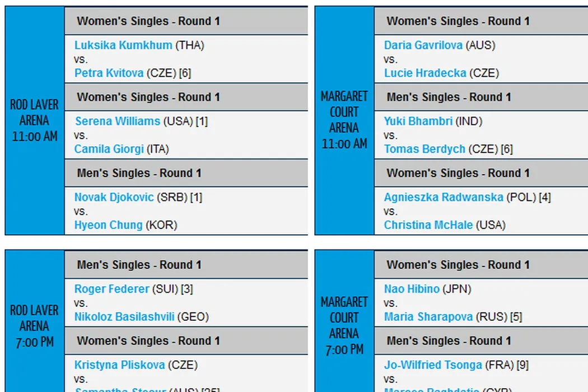The height and width of the screenshot is (392, 588).
Task: Open Agnieszka Radwanska profile link
Action: pos(444,197)
